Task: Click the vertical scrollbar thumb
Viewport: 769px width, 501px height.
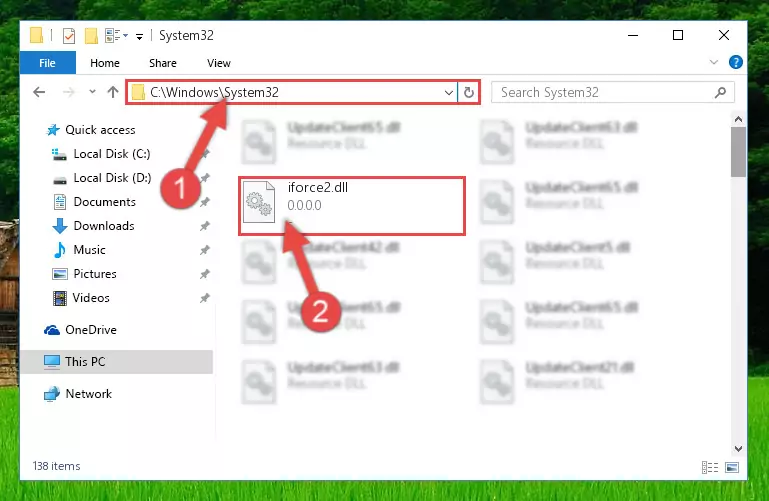Action: pyautogui.click(x=738, y=152)
